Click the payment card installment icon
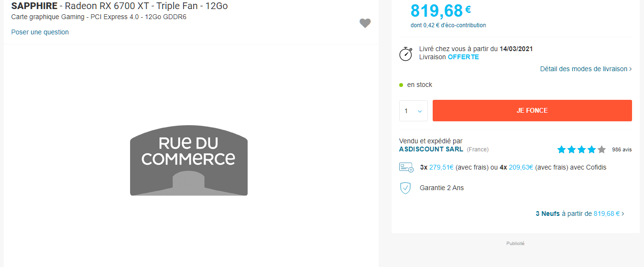The height and width of the screenshot is (267, 644). [406, 167]
